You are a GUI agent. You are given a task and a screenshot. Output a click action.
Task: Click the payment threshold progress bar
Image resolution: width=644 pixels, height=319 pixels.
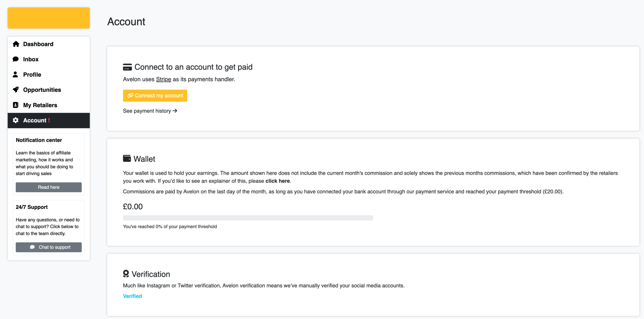pyautogui.click(x=248, y=218)
